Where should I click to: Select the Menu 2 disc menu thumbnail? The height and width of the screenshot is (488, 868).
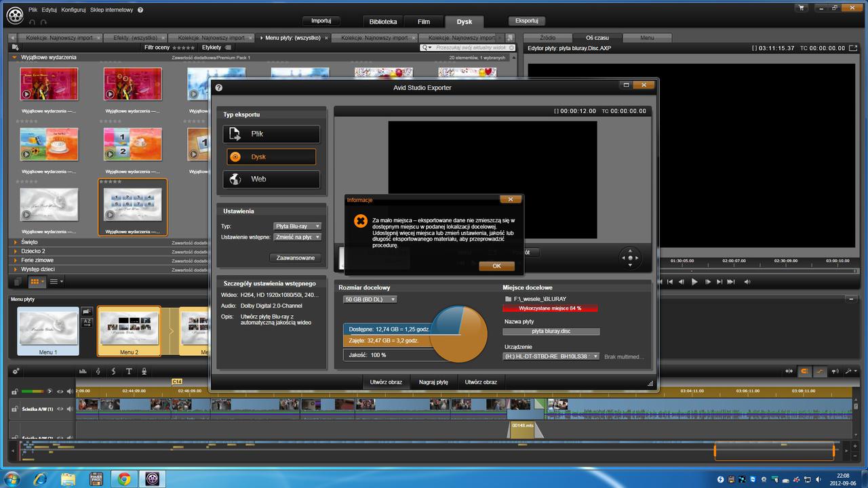click(129, 331)
